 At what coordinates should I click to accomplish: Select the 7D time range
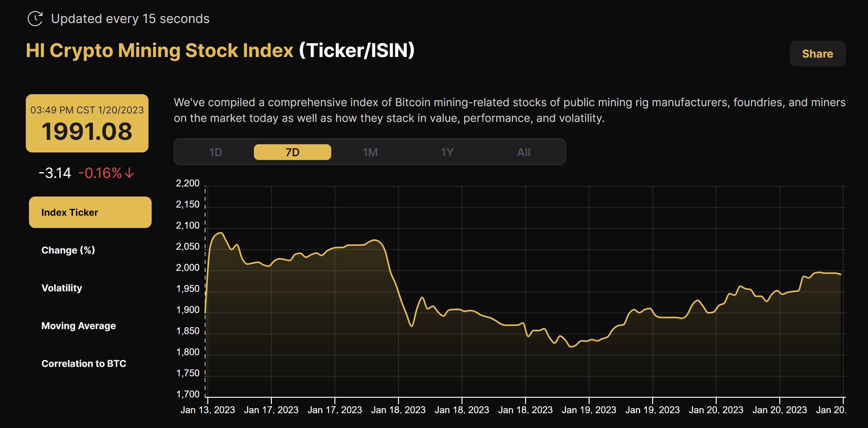click(x=292, y=152)
